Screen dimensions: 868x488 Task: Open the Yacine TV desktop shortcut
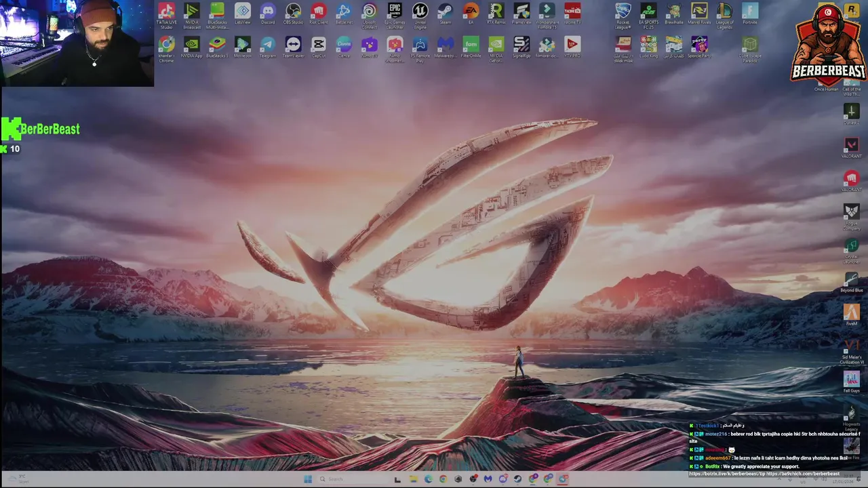tap(572, 14)
